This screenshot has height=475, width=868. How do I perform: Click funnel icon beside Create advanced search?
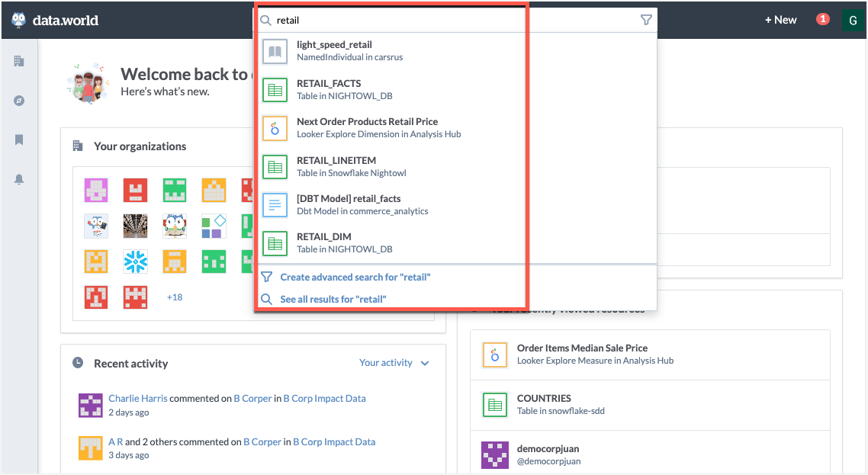point(266,277)
